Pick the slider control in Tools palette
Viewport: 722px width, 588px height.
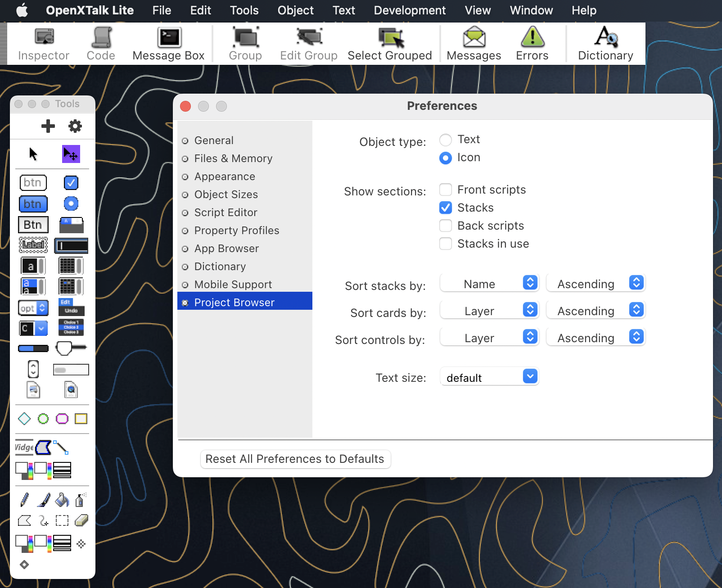71,348
